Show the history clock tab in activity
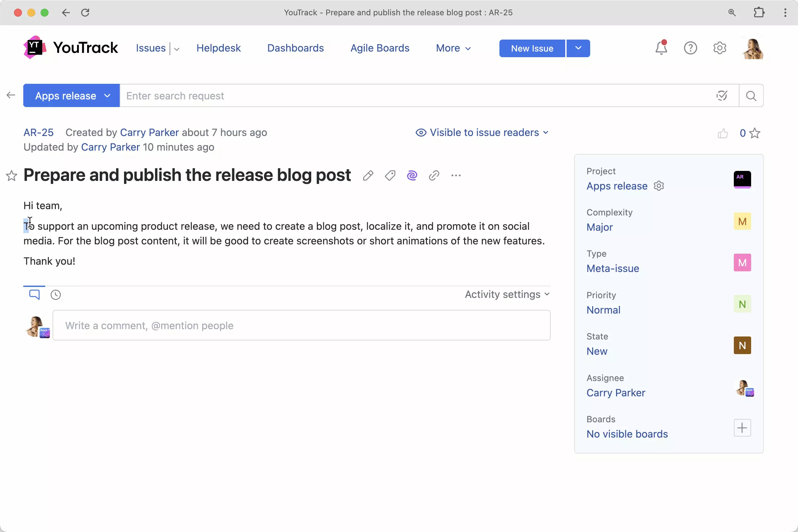 [x=56, y=295]
